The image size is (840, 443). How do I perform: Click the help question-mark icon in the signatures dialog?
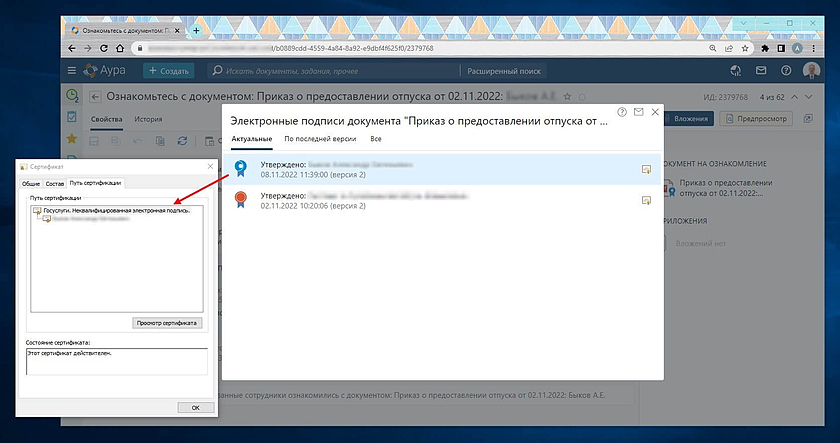[x=622, y=113]
